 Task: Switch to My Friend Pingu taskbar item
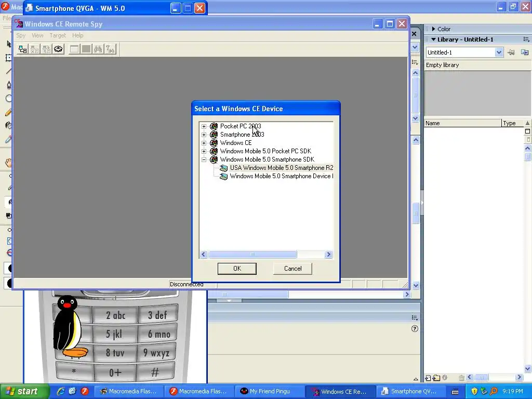[270, 391]
